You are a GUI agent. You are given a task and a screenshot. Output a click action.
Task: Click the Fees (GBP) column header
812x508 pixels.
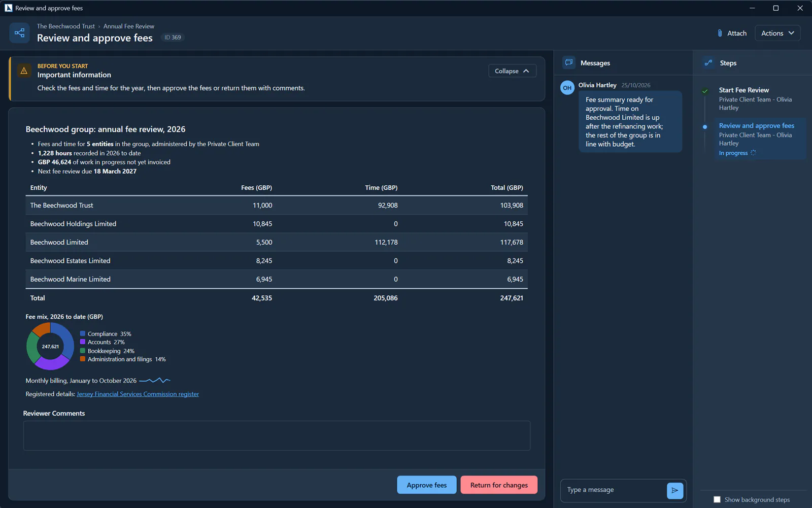256,188
